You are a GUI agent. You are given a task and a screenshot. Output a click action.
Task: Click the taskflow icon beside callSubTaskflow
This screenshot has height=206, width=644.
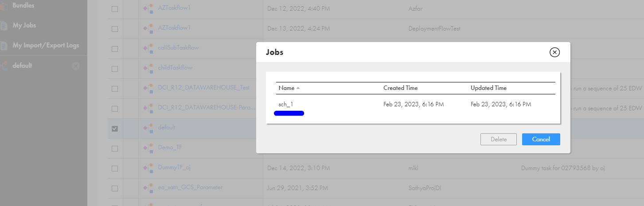(x=148, y=48)
